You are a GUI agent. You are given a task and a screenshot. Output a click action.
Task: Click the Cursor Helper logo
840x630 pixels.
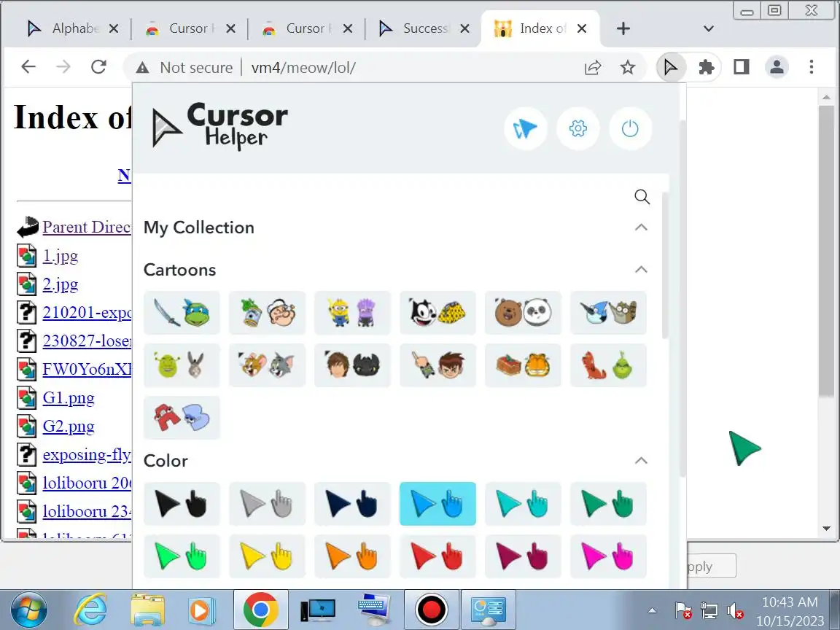pos(220,126)
